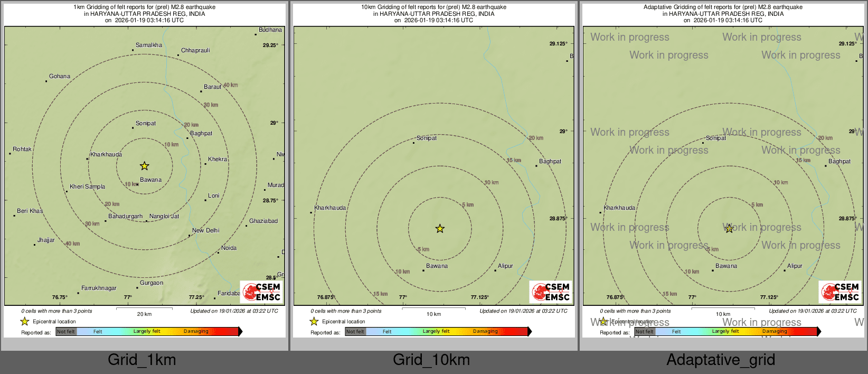868x374 pixels.
Task: Click the 'Not felt' gray swatch in the Grid_1km legend
Action: [x=66, y=332]
